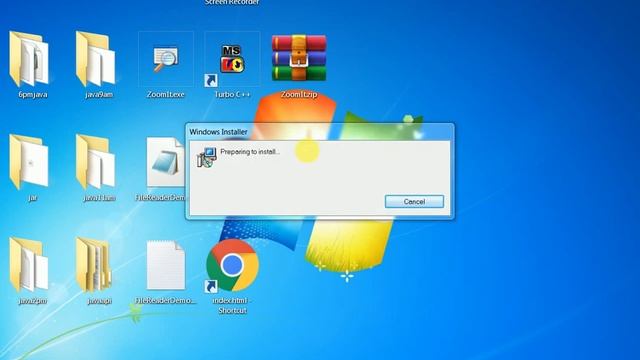Click the 'index.html - Shortcut' label
Screen dimensions: 640x360
232,305
